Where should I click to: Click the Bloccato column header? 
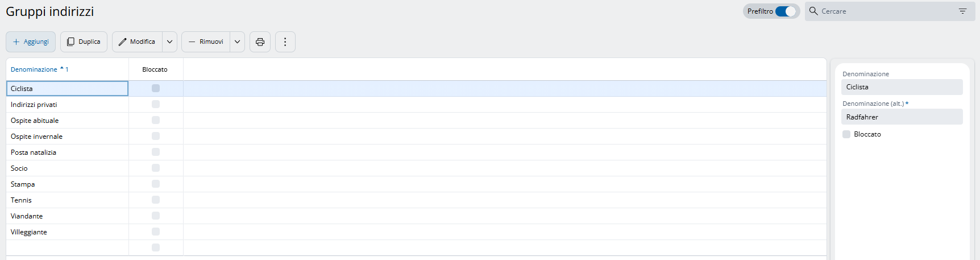point(155,69)
